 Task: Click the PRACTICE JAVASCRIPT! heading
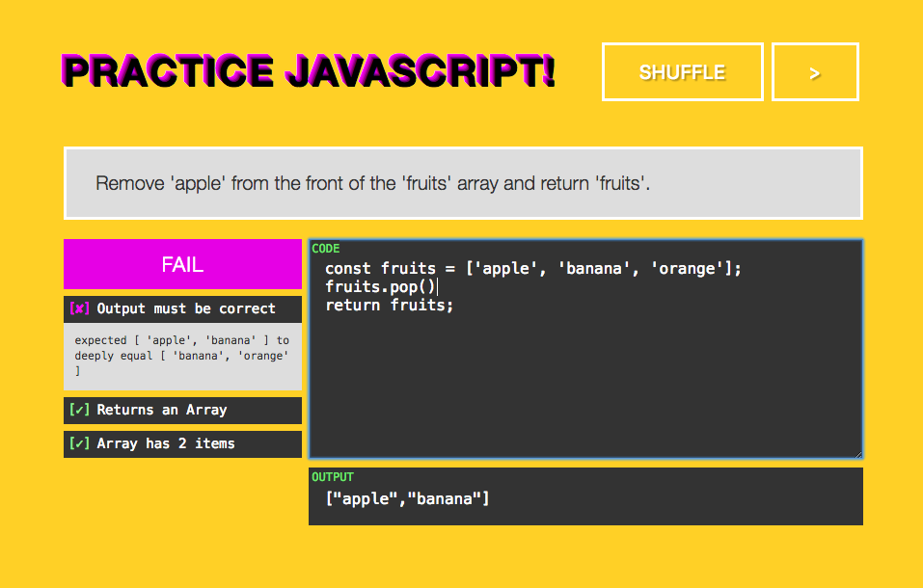pos(309,69)
